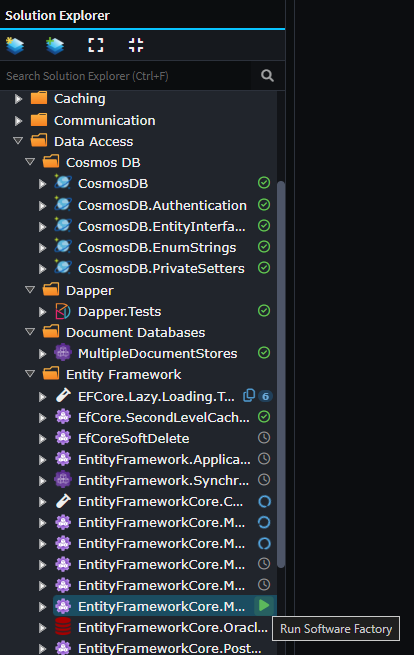
Task: Click the Solution Explorer vertical scrollbar thumb
Action: click(x=281, y=374)
